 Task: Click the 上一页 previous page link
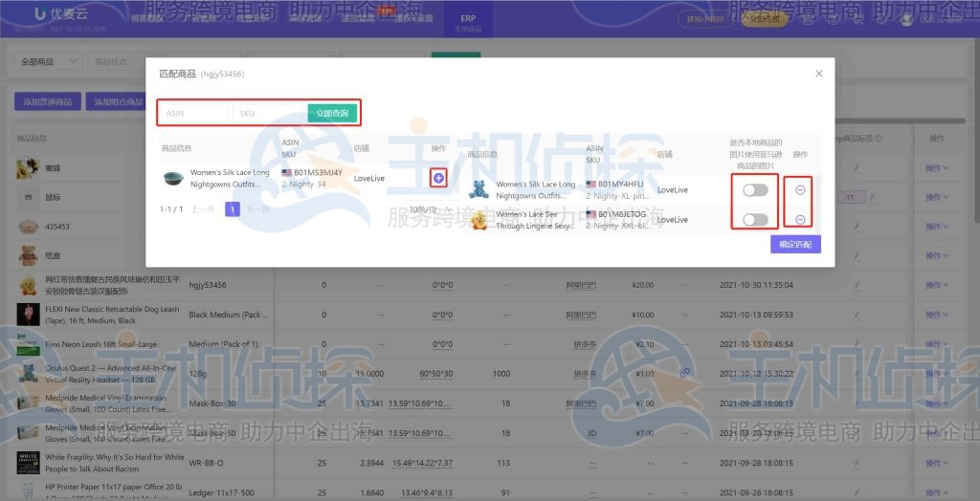[x=203, y=209]
